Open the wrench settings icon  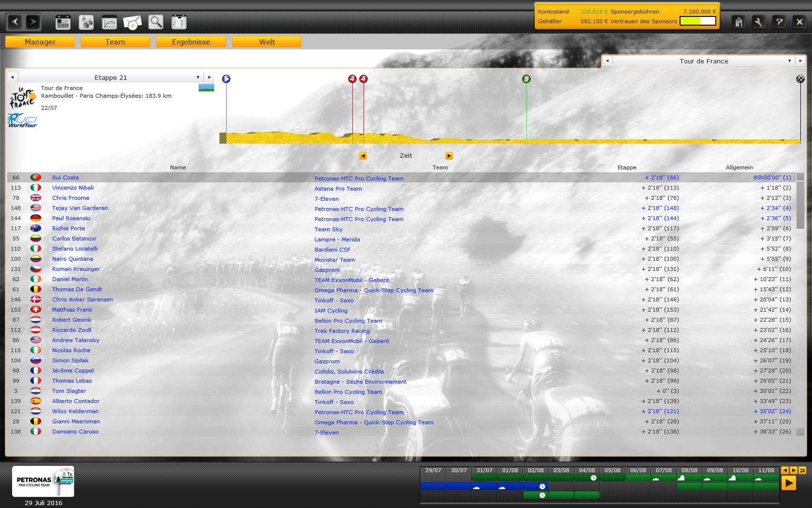tap(759, 22)
